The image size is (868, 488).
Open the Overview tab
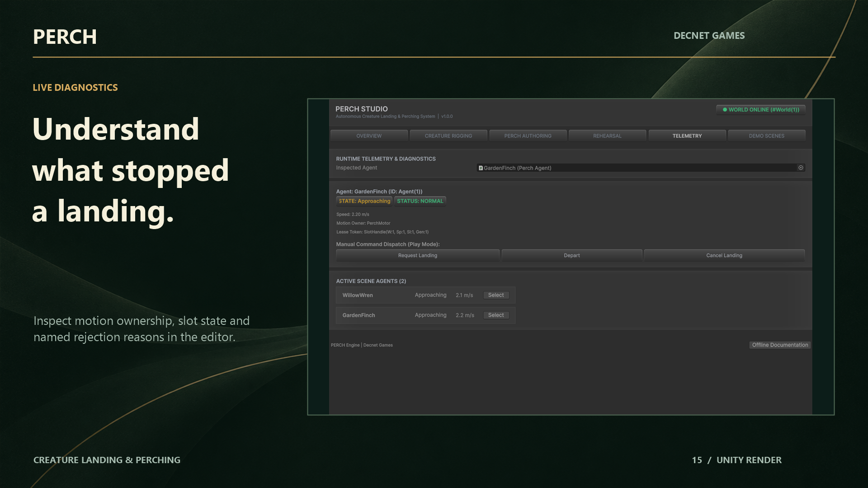pos(369,136)
